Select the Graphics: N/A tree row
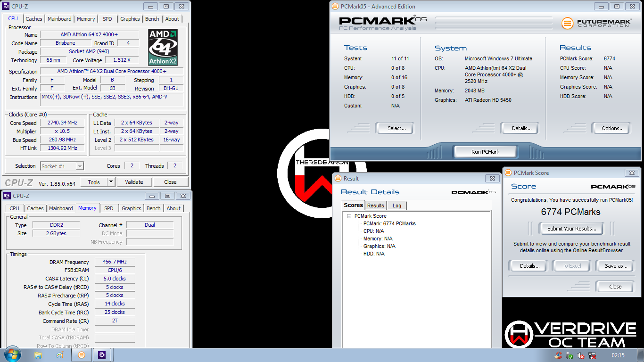 coord(380,246)
